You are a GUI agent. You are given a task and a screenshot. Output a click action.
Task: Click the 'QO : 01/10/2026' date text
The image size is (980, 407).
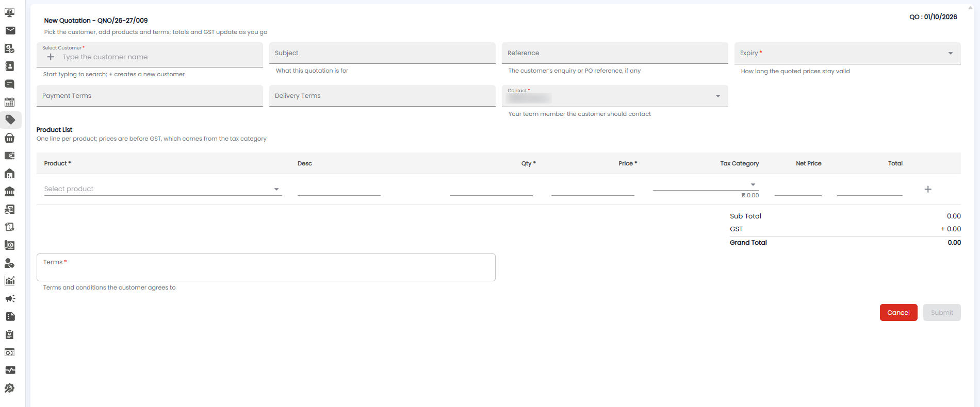pyautogui.click(x=933, y=16)
